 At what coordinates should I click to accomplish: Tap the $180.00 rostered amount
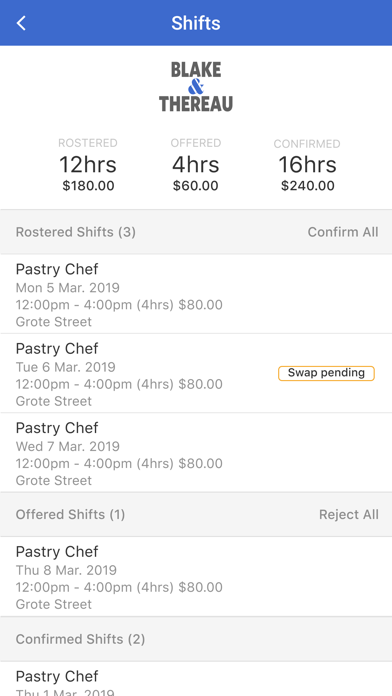pyautogui.click(x=88, y=186)
